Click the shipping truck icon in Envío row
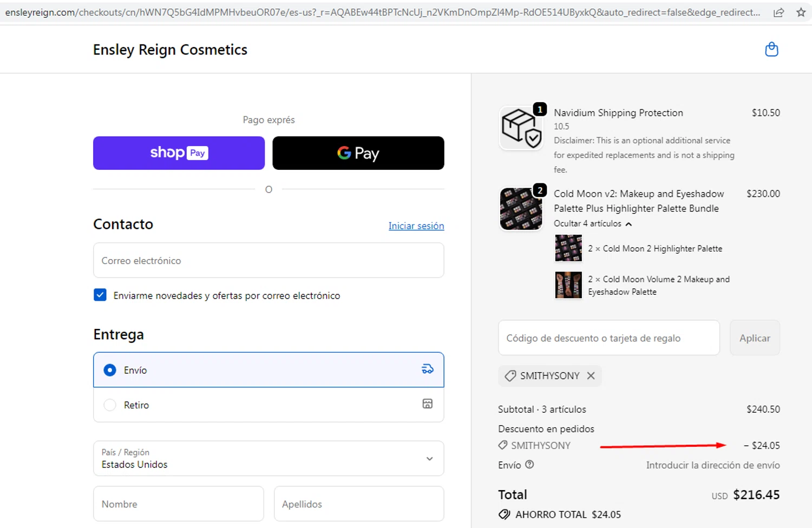This screenshot has width=812, height=528. (428, 369)
